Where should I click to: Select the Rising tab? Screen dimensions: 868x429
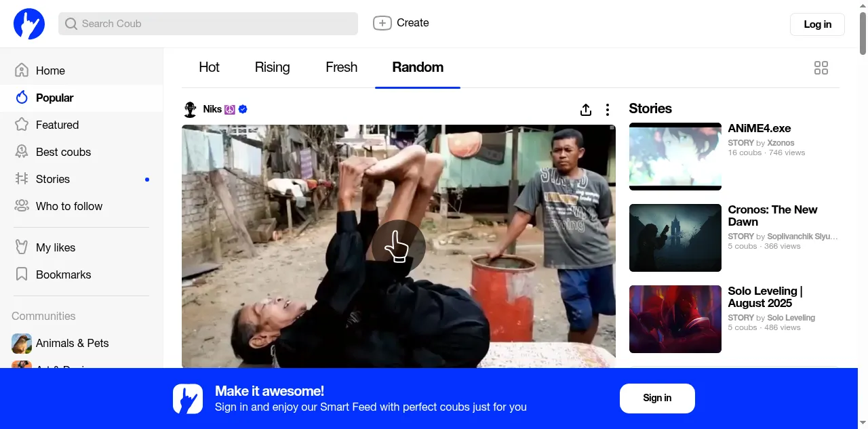coord(272,67)
